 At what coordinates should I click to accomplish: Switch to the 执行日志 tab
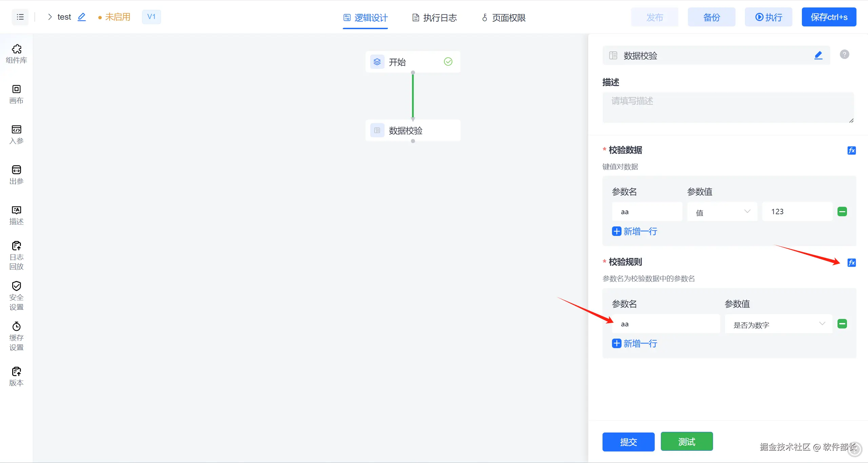click(x=434, y=18)
